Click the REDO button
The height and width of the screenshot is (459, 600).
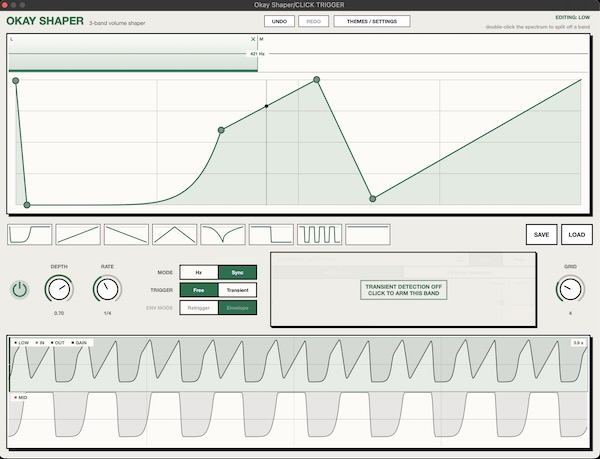coord(313,21)
